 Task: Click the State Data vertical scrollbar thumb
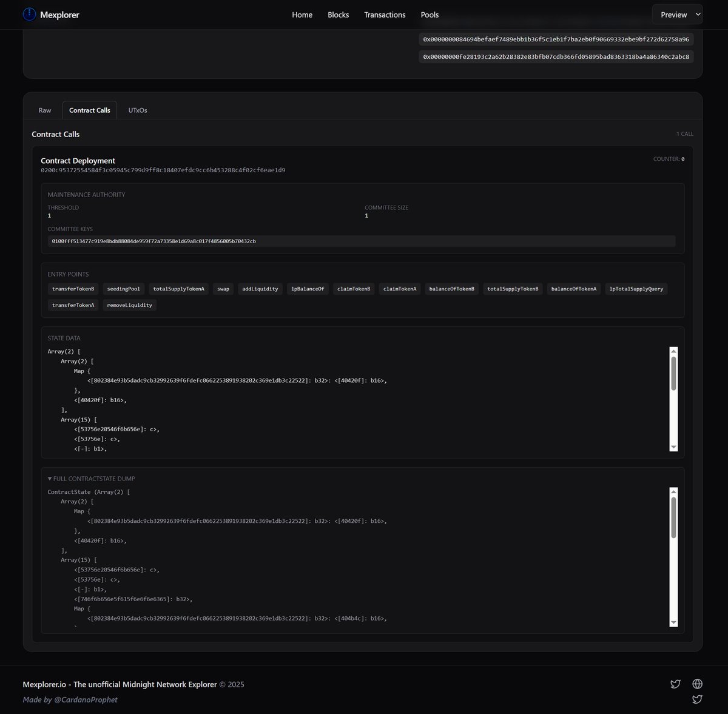(673, 373)
